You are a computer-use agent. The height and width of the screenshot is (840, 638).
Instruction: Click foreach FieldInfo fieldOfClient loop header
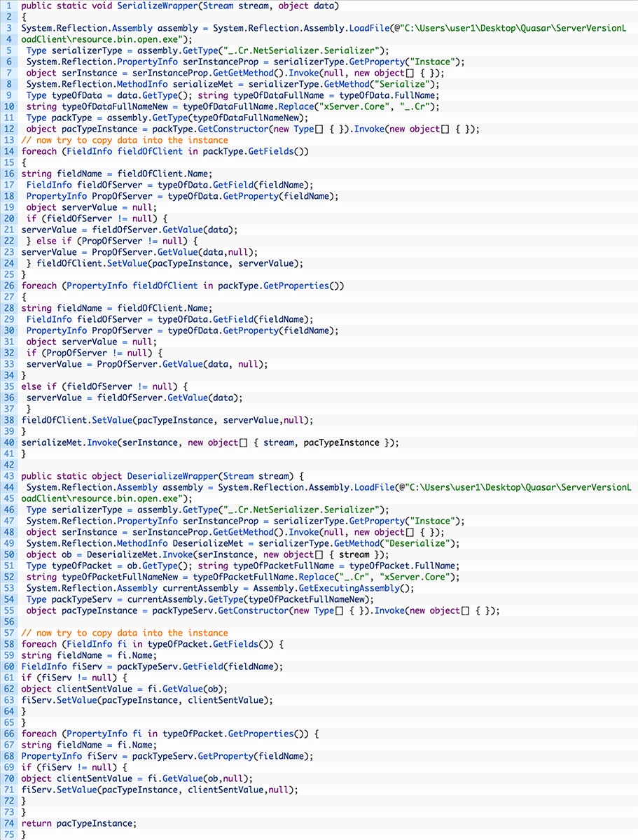[x=165, y=151]
